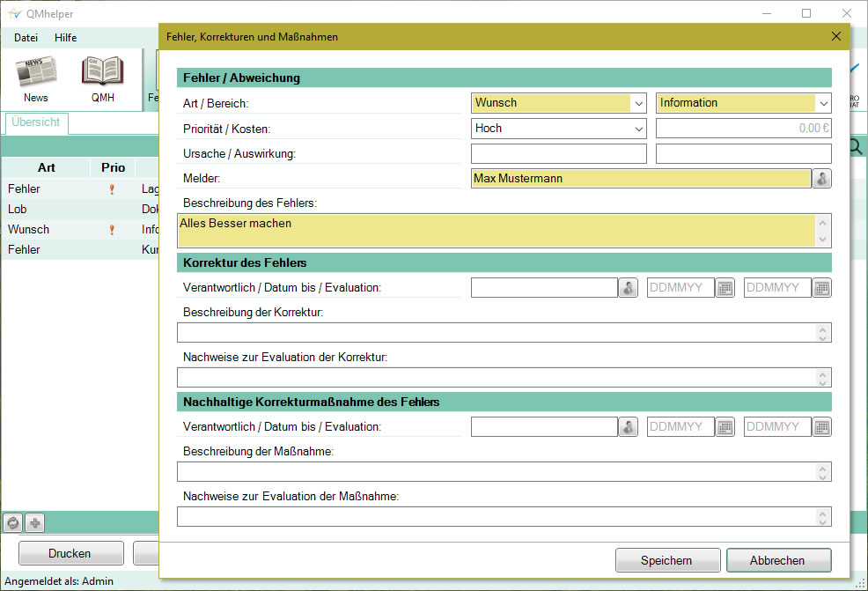Close the Fehler, Korrekturen und Maßnahmen dialog
Viewport: 868px width, 591px height.
pos(836,37)
